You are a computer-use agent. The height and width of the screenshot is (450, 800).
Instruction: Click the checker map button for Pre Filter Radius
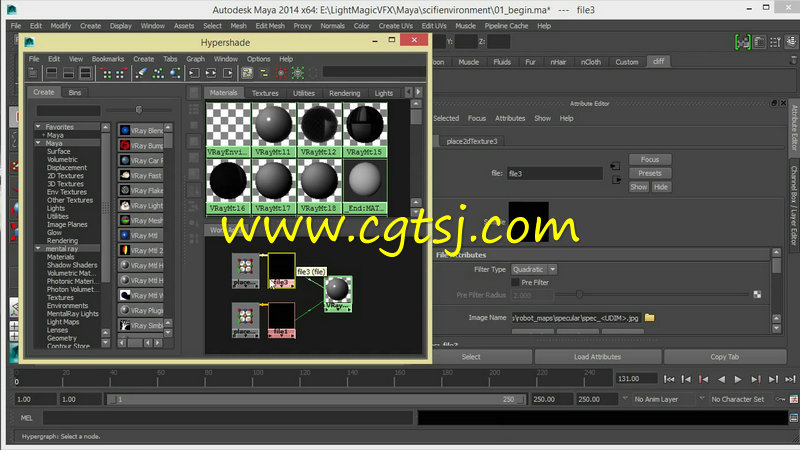(x=757, y=294)
